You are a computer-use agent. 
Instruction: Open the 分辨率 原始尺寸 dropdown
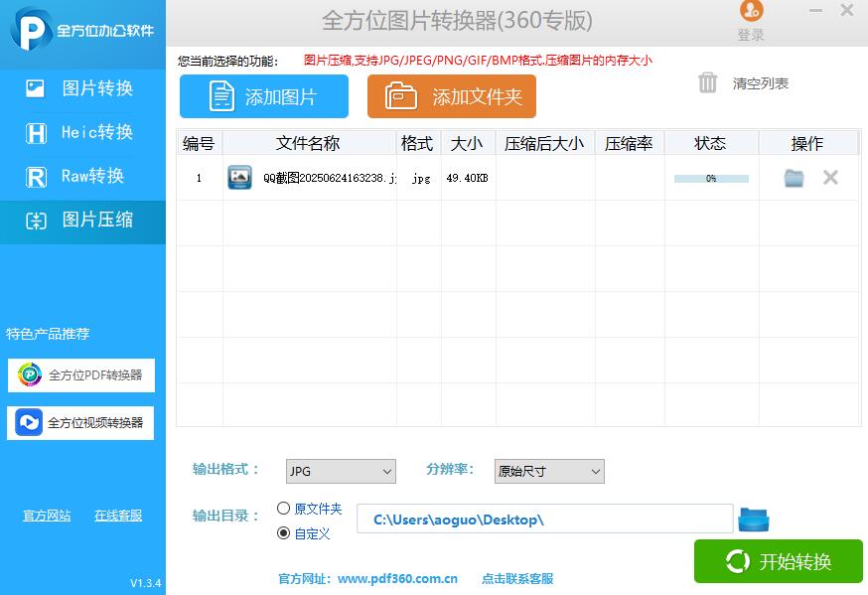click(549, 471)
